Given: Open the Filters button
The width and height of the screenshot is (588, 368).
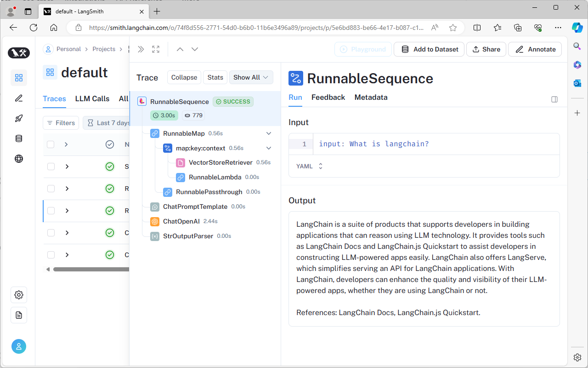Looking at the screenshot, I should tap(61, 123).
